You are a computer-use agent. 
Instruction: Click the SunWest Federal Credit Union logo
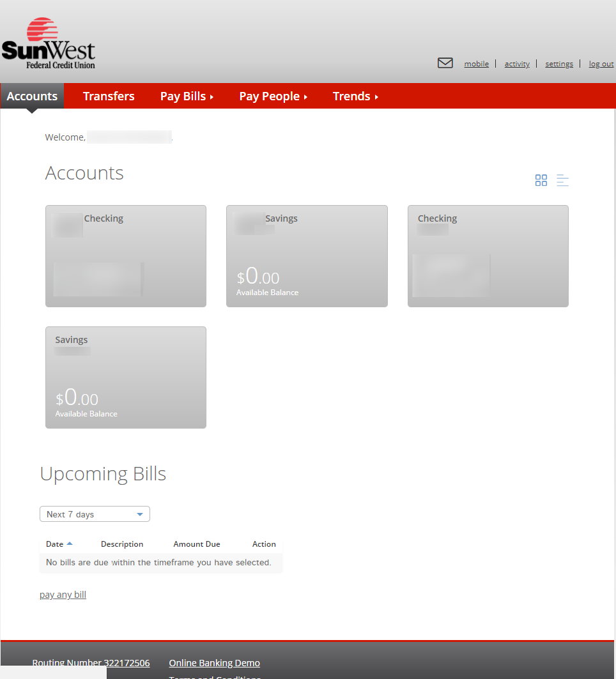click(x=49, y=43)
